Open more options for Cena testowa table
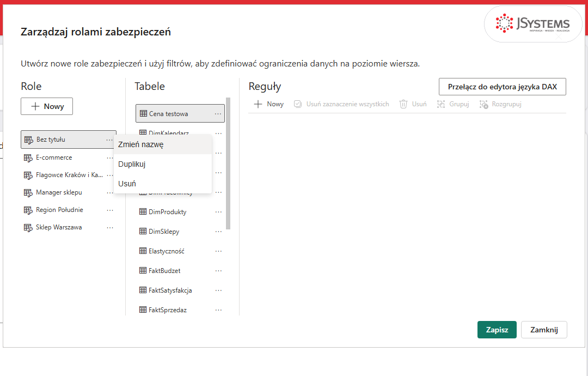Image resolution: width=588 pixels, height=376 pixels. click(x=218, y=114)
